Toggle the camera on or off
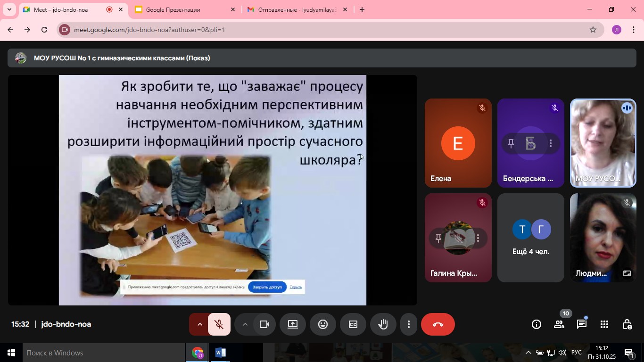This screenshot has height=362, width=644. (264, 324)
